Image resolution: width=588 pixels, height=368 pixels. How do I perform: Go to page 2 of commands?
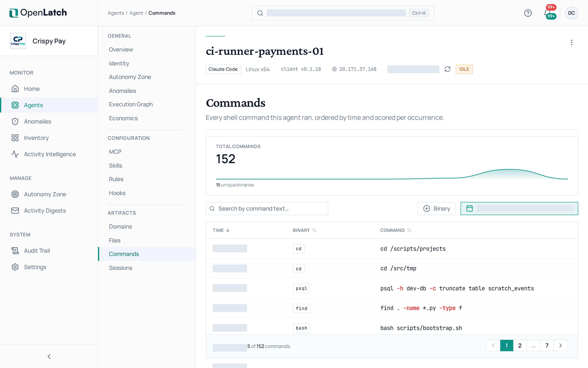520,346
